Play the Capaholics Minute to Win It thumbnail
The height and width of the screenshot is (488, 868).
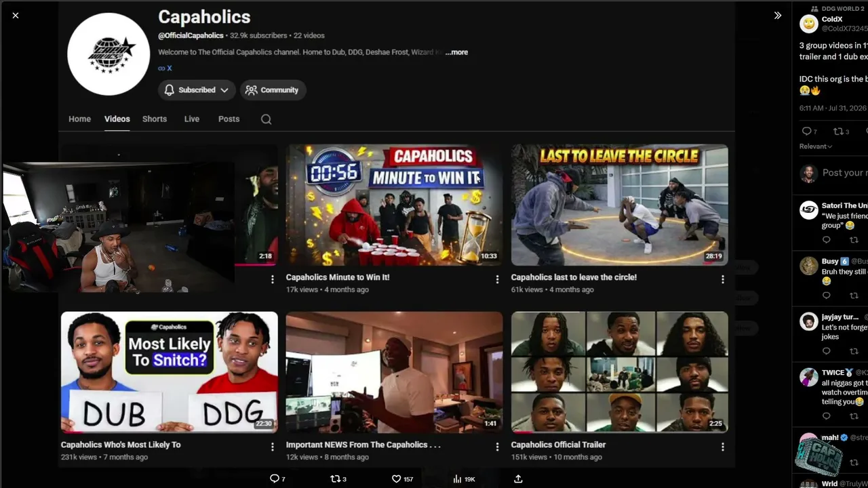394,205
